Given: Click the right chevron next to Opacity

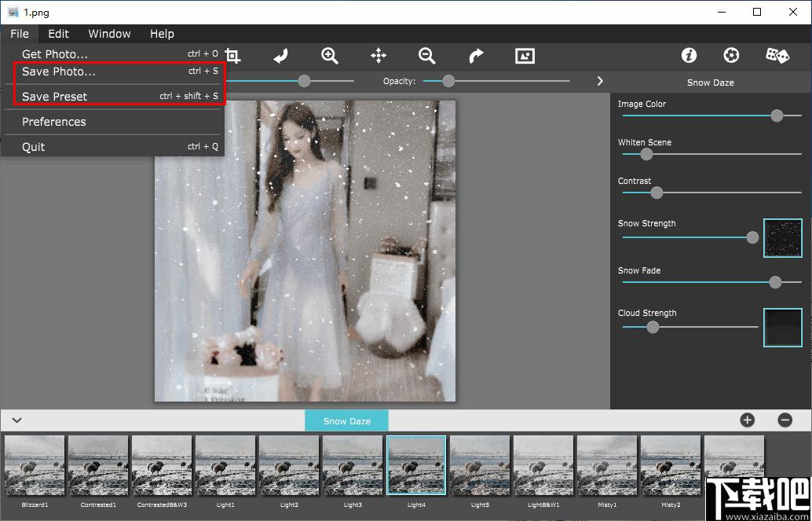Looking at the screenshot, I should (600, 81).
